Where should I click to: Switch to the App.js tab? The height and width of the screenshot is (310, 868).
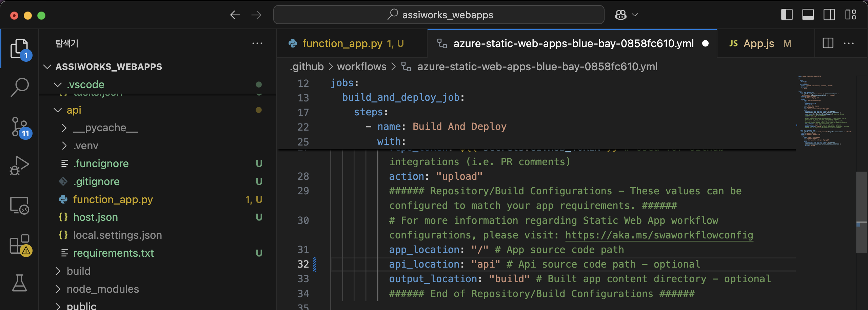(758, 43)
